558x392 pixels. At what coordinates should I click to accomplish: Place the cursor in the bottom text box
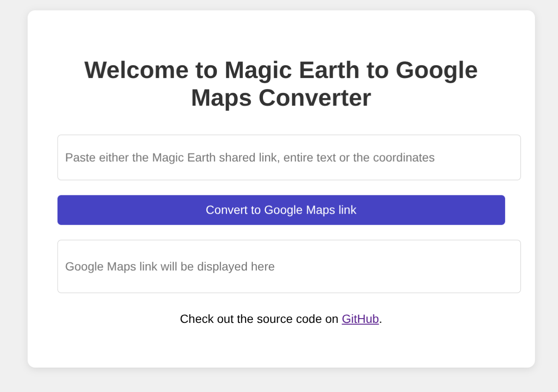click(x=289, y=266)
